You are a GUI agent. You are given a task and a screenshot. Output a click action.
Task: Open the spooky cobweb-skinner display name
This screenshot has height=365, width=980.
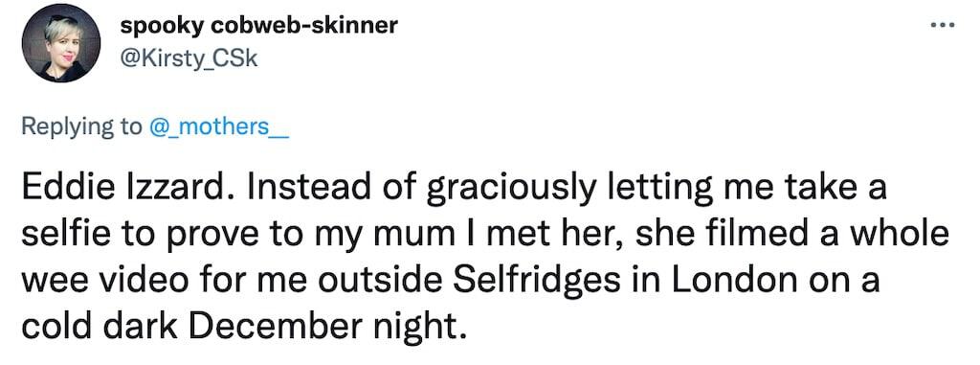click(x=258, y=26)
